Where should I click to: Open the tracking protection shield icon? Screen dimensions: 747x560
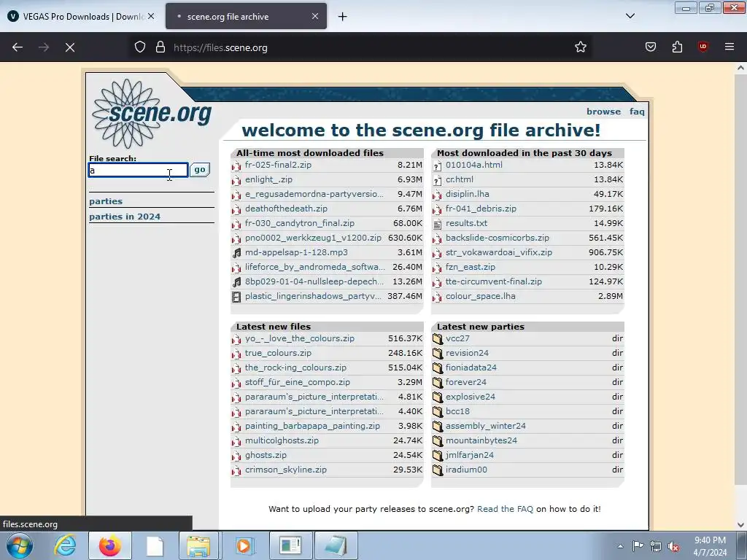pyautogui.click(x=139, y=47)
